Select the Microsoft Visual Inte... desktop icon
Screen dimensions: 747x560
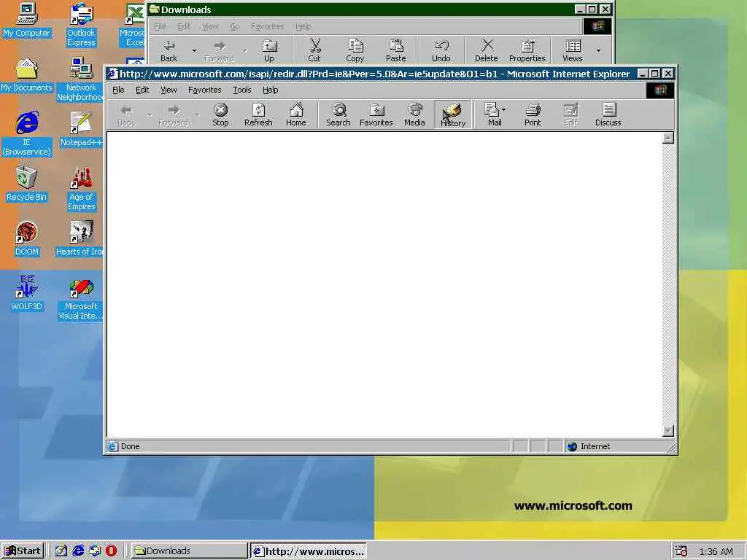click(x=80, y=298)
